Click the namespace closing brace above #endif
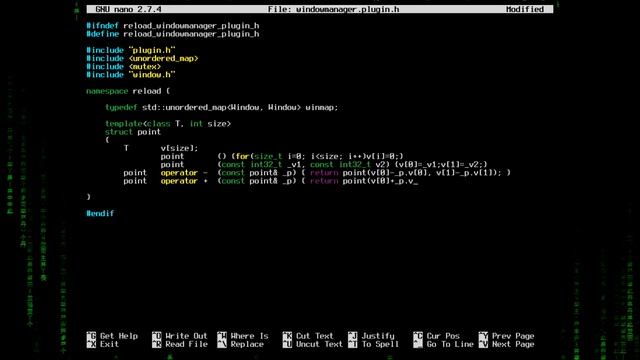640x360 pixels. (x=89, y=197)
